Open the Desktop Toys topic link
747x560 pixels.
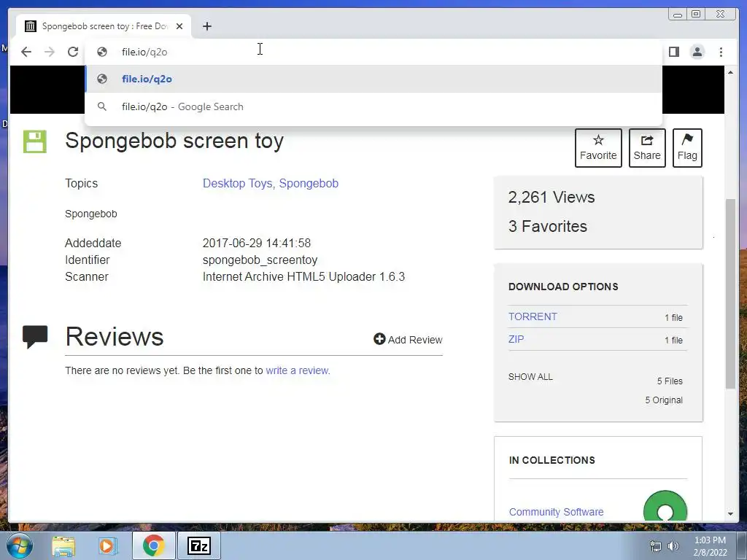(x=238, y=183)
